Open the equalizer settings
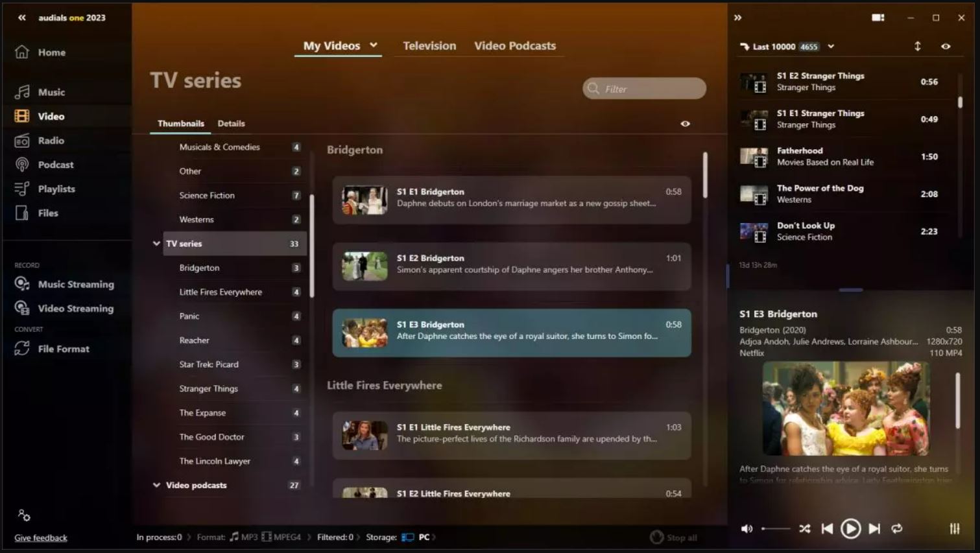 tap(955, 529)
